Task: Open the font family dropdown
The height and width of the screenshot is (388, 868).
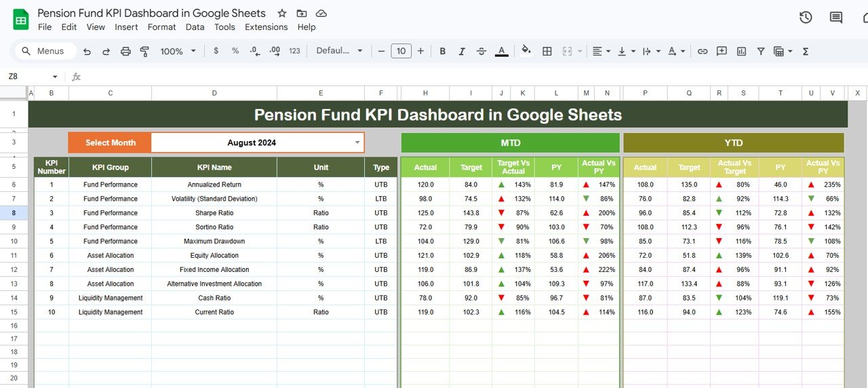Action: click(339, 51)
